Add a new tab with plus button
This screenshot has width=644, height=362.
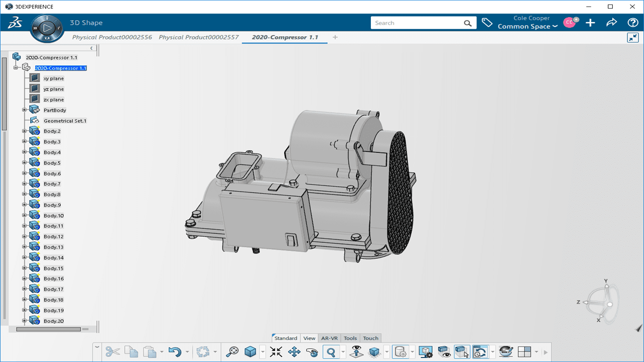coord(335,37)
